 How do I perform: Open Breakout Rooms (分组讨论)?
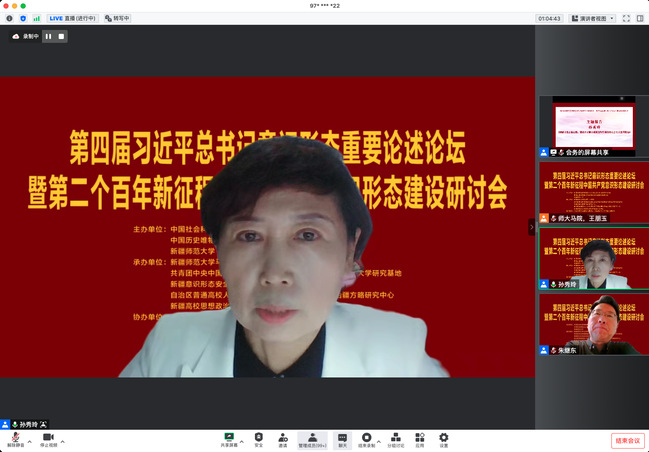click(397, 438)
